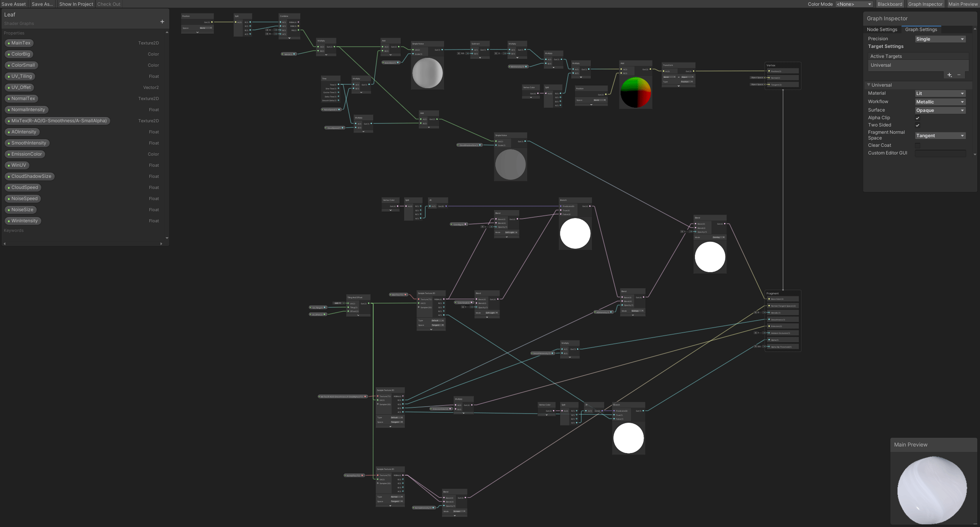Toggle the Graph Inspector panel in the toolbar
Screen dimensions: 980x527
pyautogui.click(x=925, y=4)
